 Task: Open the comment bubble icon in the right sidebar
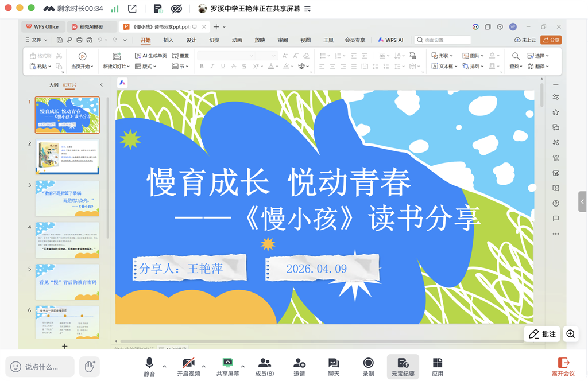[x=556, y=219]
